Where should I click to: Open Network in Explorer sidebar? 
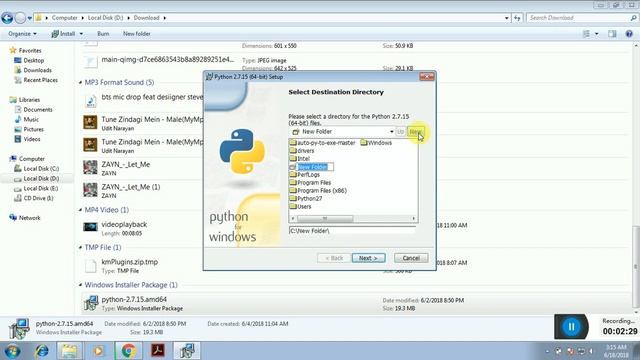point(25,218)
